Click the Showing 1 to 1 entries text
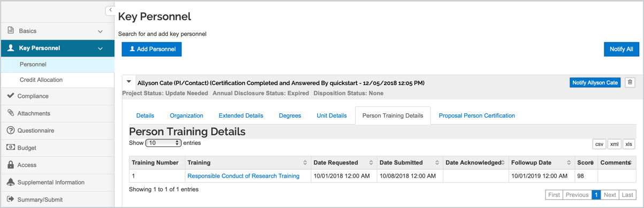644x208 pixels. (x=164, y=189)
